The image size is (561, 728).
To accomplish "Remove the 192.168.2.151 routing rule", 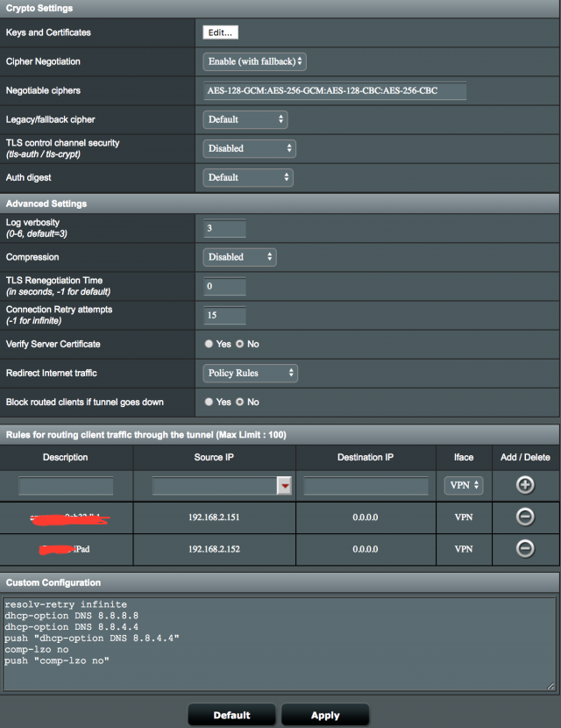I will point(524,517).
